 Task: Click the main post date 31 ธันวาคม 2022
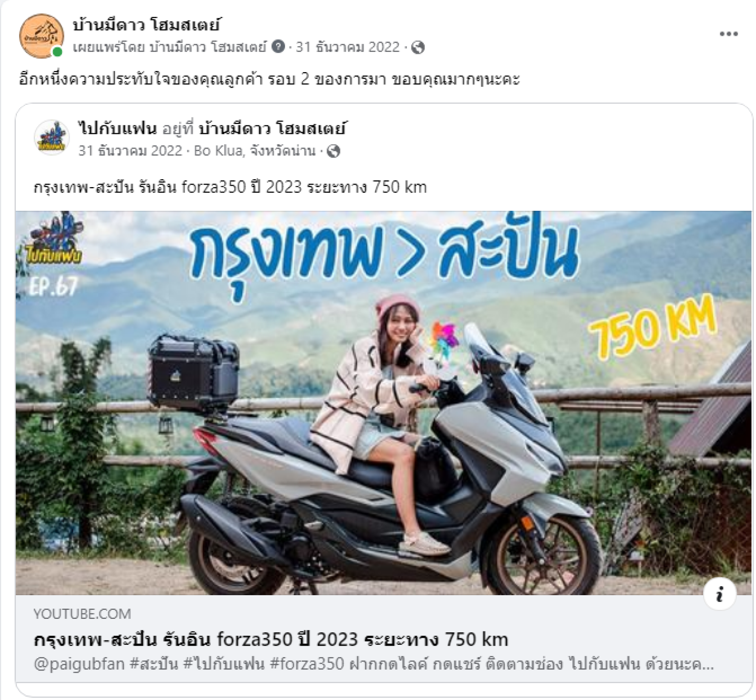pos(348,47)
